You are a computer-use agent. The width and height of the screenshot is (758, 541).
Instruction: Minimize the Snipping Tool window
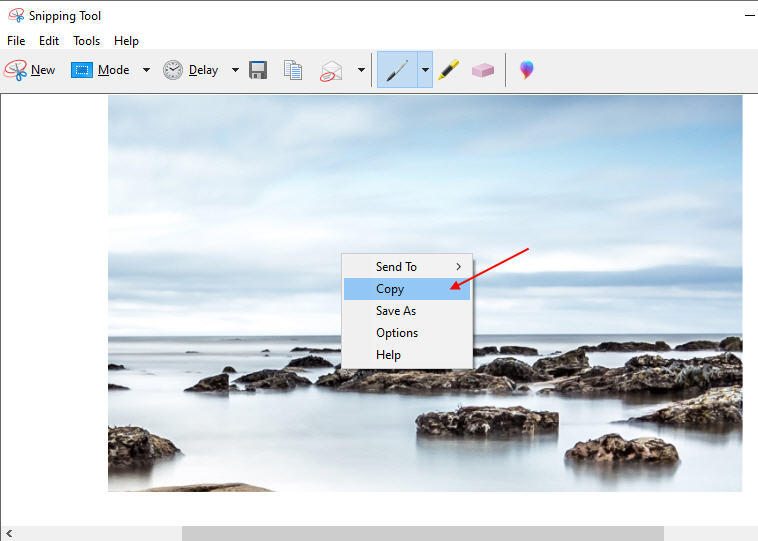click(750, 15)
